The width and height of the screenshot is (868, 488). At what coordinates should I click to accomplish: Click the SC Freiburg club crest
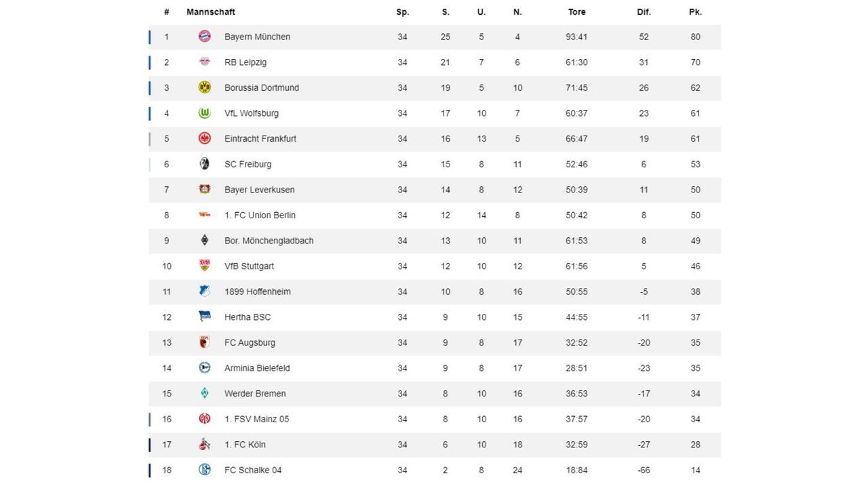point(204,164)
